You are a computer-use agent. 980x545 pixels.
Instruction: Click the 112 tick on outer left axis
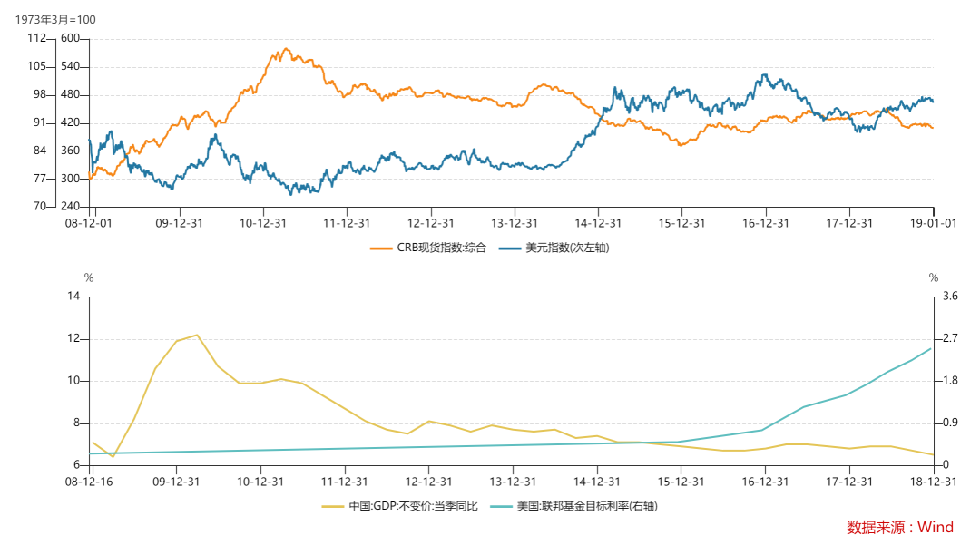pyautogui.click(x=36, y=38)
